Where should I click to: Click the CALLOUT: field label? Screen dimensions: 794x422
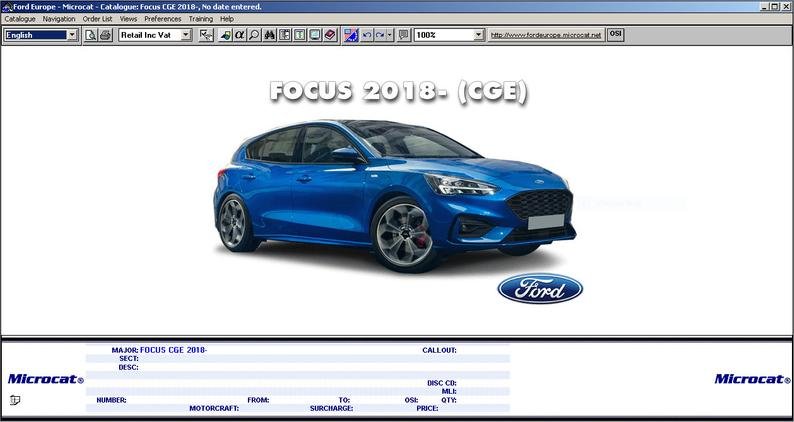coord(439,350)
